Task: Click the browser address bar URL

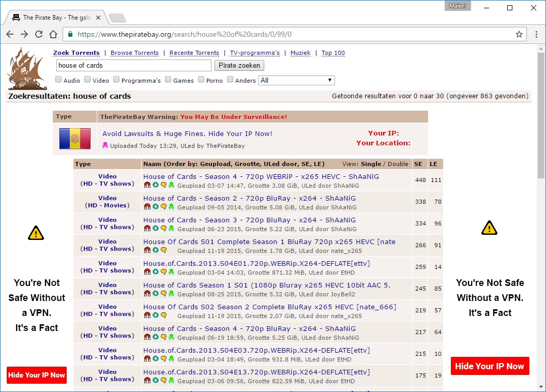Action: coord(185,34)
